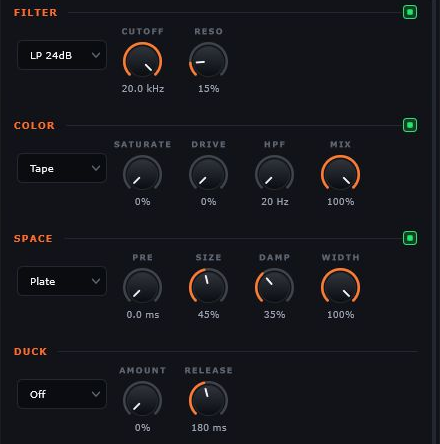Click the 0% drive value
The height and width of the screenshot is (444, 440).
pos(208,202)
